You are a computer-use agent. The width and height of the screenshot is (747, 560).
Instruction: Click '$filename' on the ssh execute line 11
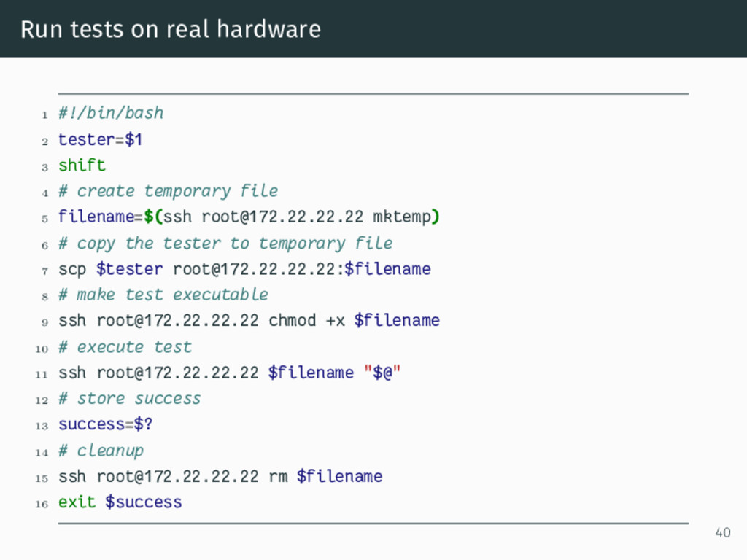(x=311, y=373)
